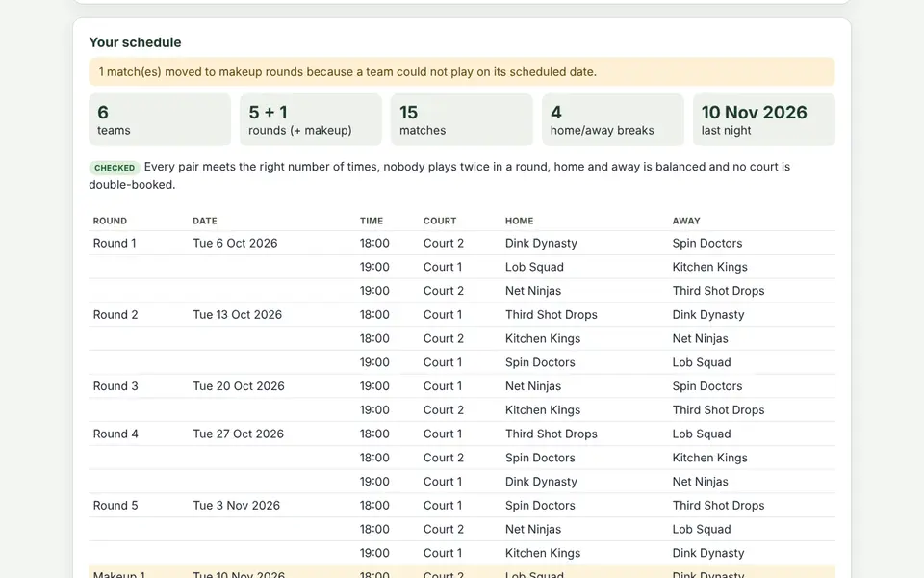
Task: Click the '15 matches' stat card
Action: pyautogui.click(x=461, y=119)
